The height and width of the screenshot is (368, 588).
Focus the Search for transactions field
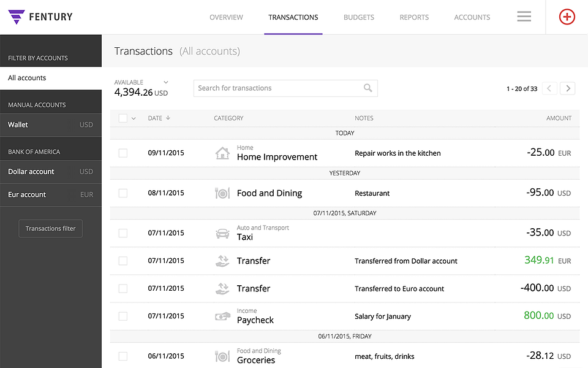pos(285,88)
